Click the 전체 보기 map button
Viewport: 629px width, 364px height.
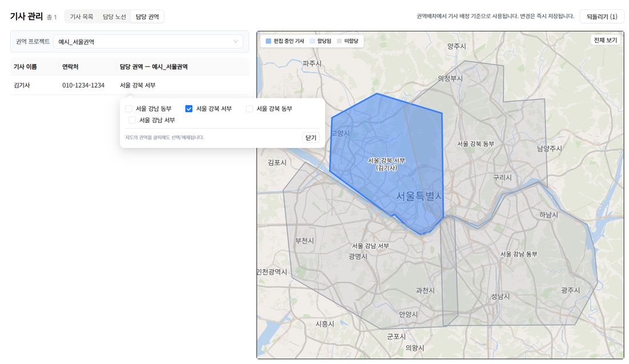point(606,40)
